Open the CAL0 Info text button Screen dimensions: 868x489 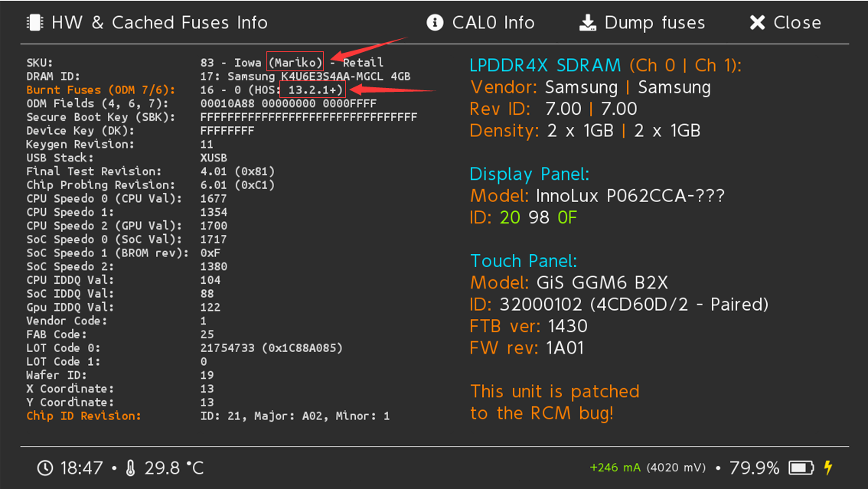[493, 22]
